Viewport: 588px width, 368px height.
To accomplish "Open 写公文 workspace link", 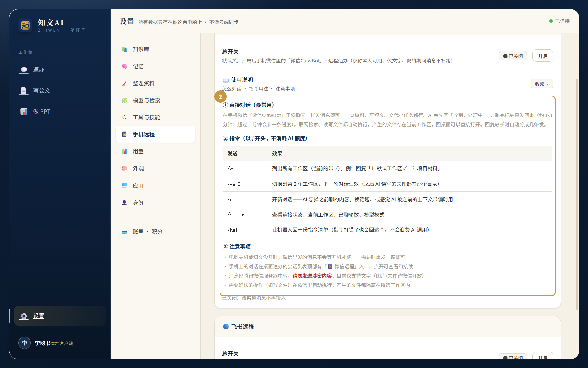I will (41, 91).
